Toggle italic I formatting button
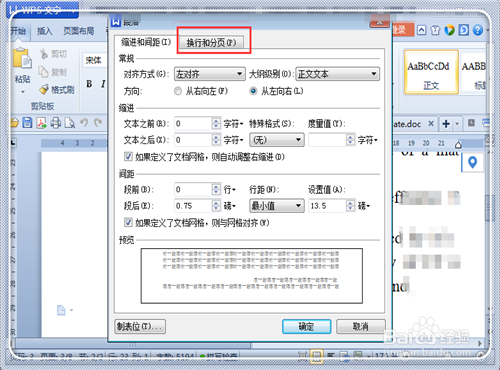This screenshot has height=370, width=500. pyautogui.click(x=103, y=84)
